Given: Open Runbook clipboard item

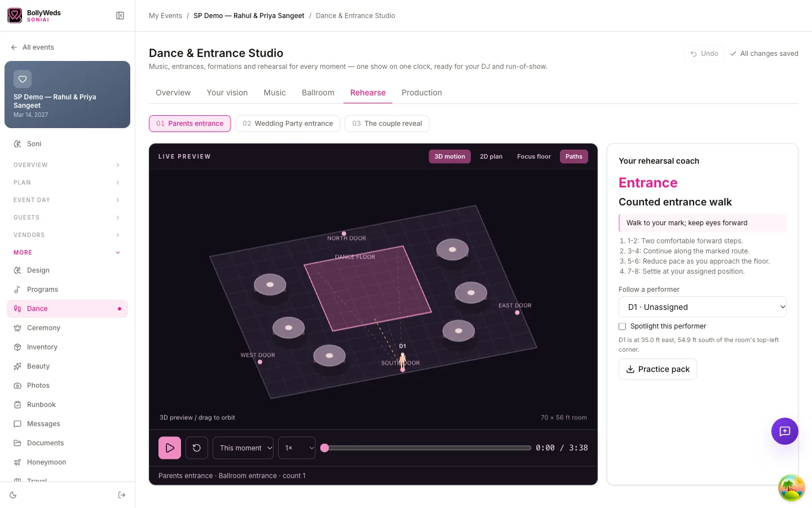Looking at the screenshot, I should click(67, 405).
